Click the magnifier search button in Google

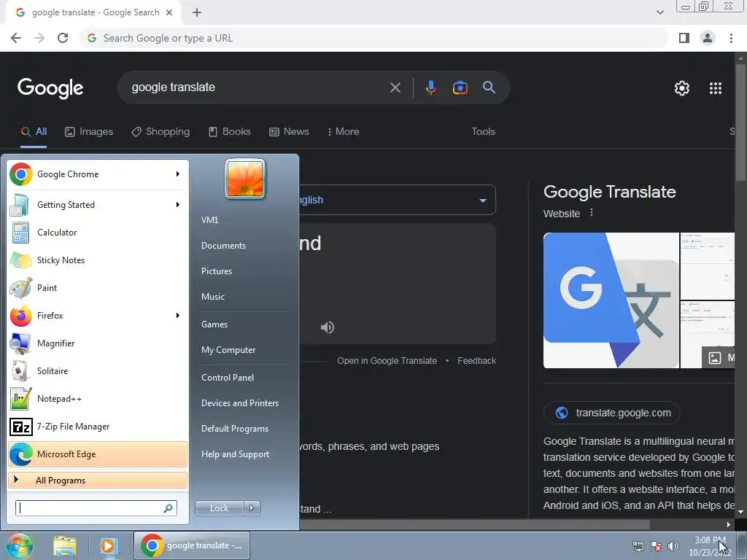click(x=489, y=87)
